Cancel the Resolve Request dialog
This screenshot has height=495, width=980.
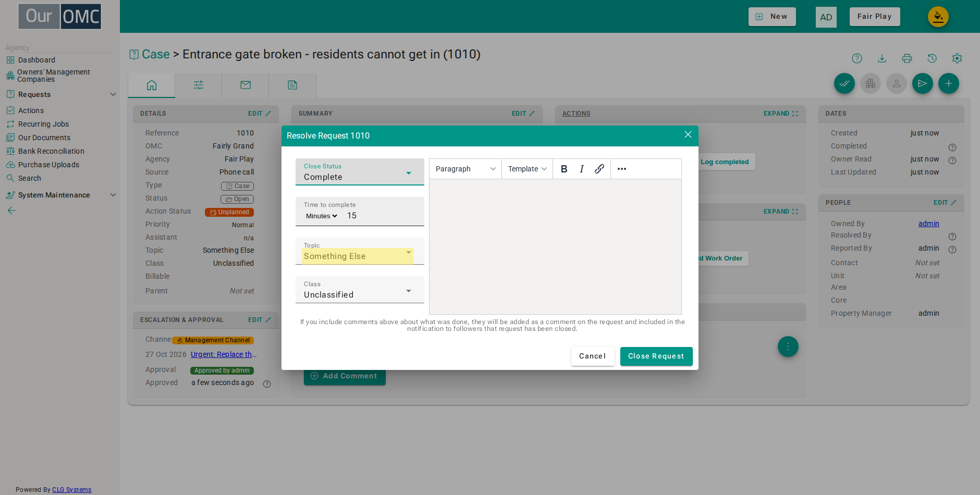pyautogui.click(x=593, y=356)
